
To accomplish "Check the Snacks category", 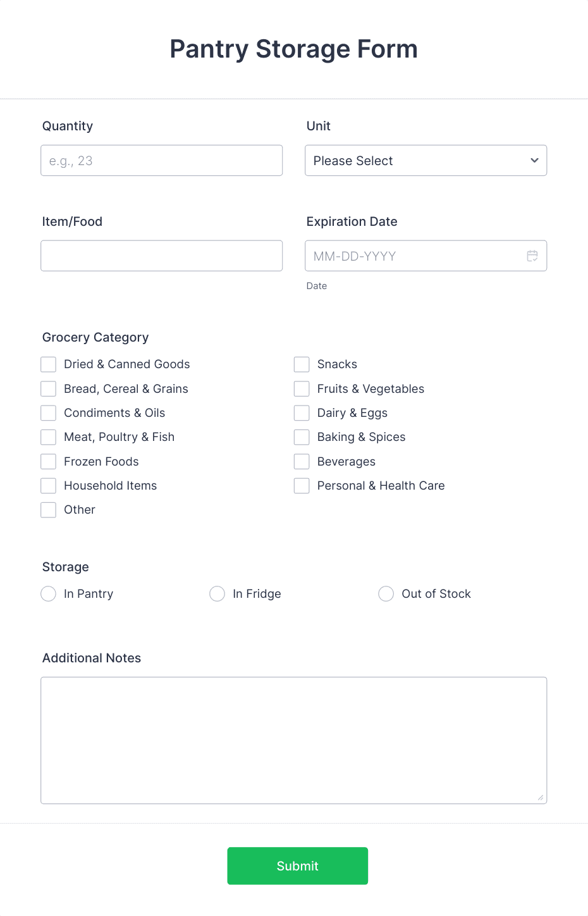I will click(302, 364).
